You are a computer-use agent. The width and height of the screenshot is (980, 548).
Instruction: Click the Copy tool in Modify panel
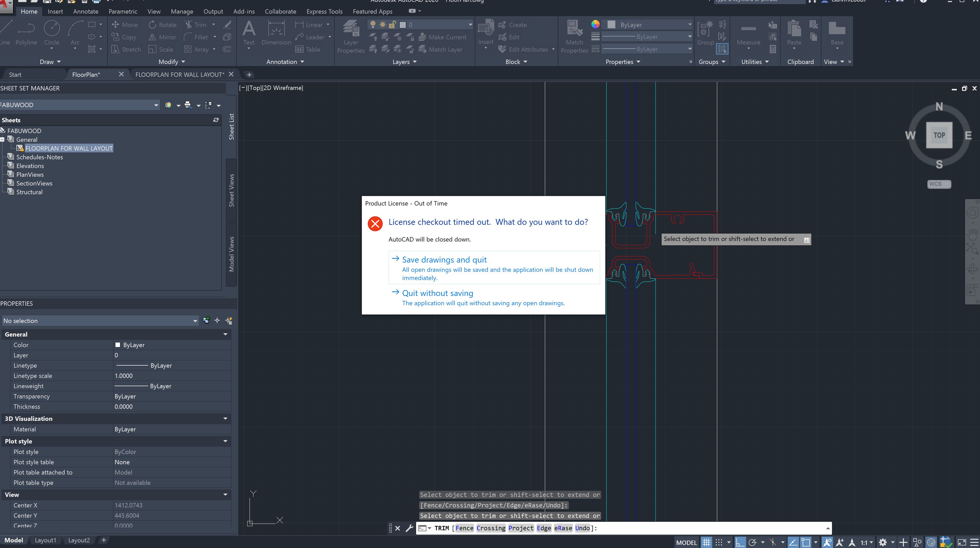click(124, 37)
